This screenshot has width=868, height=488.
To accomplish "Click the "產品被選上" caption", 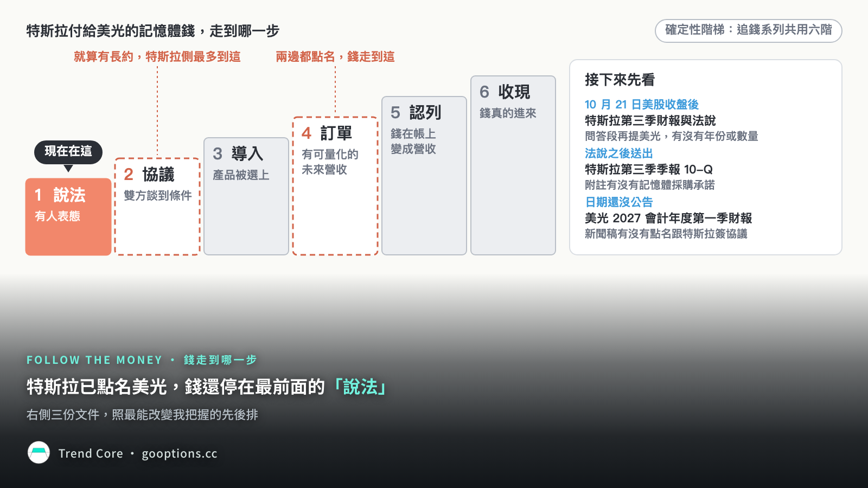I will (241, 175).
